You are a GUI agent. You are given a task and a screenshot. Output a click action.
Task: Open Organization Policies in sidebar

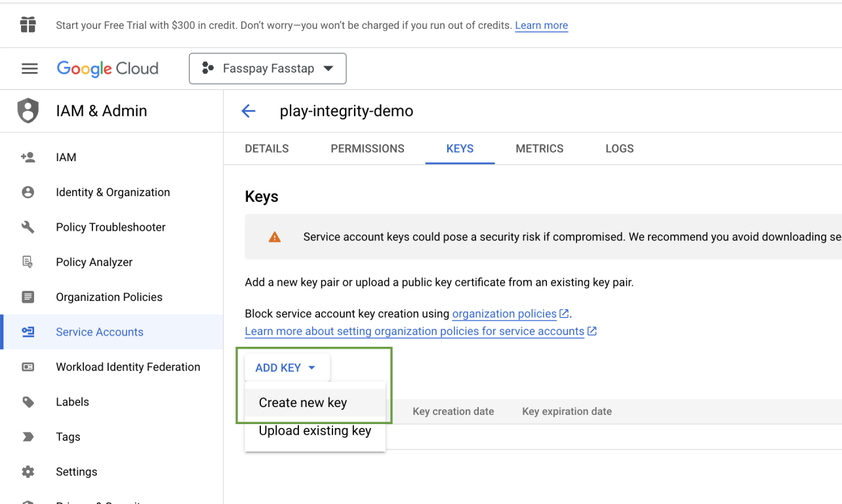111,297
